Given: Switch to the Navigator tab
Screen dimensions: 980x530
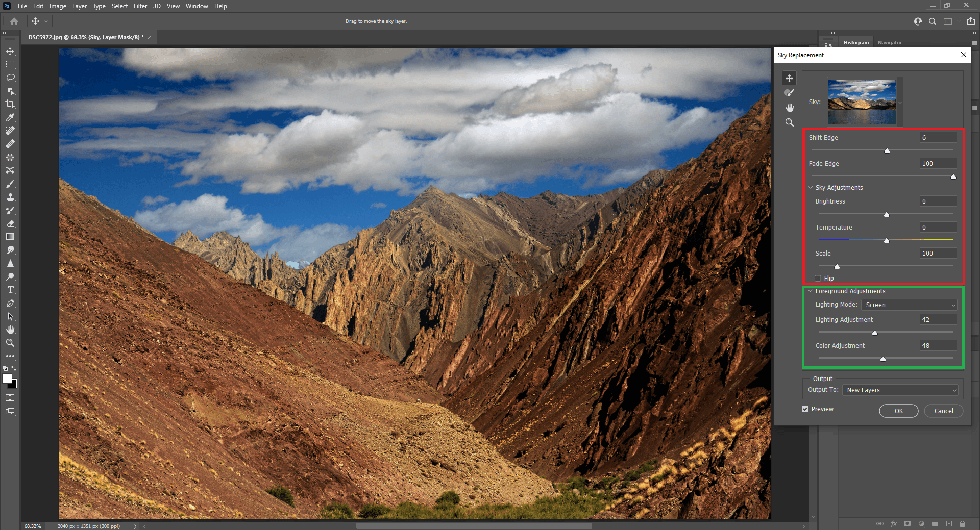Looking at the screenshot, I should click(x=889, y=43).
